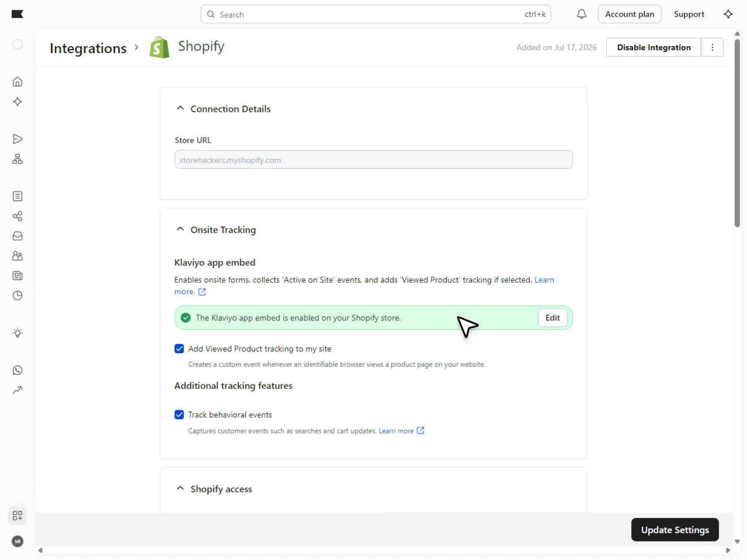This screenshot has width=747, height=560.
Task: Open the notifications bell
Action: pyautogui.click(x=581, y=14)
